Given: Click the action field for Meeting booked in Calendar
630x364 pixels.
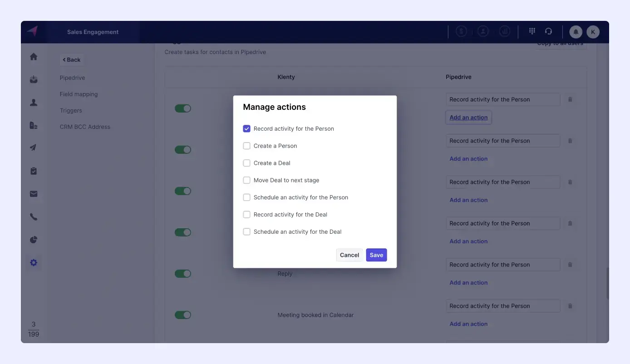Looking at the screenshot, I should point(503,306).
